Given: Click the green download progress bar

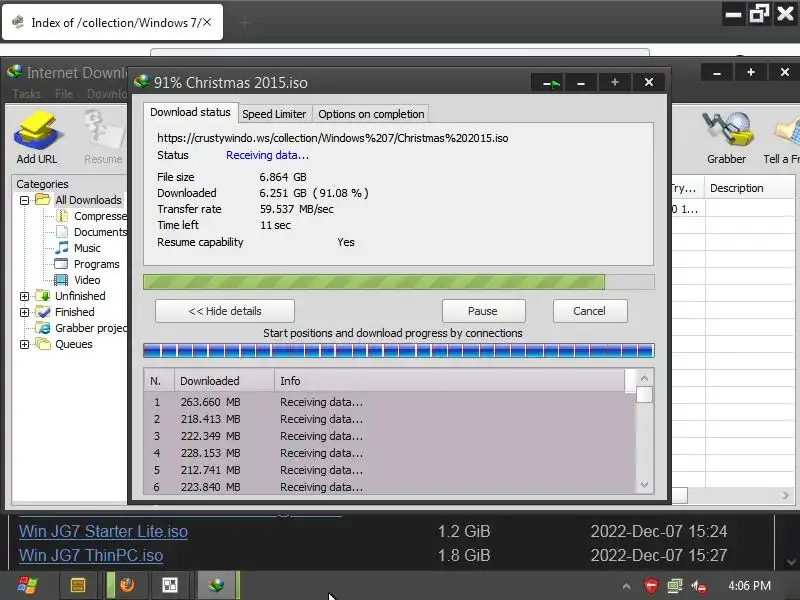Looking at the screenshot, I should (x=398, y=282).
